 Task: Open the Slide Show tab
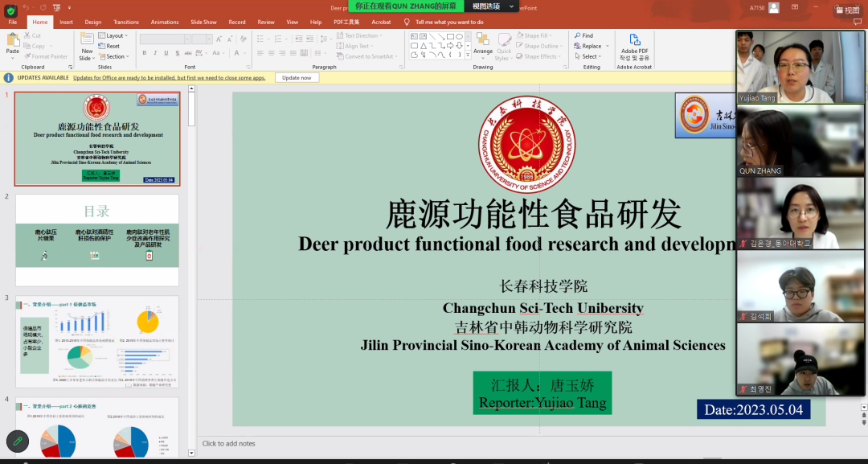203,23
